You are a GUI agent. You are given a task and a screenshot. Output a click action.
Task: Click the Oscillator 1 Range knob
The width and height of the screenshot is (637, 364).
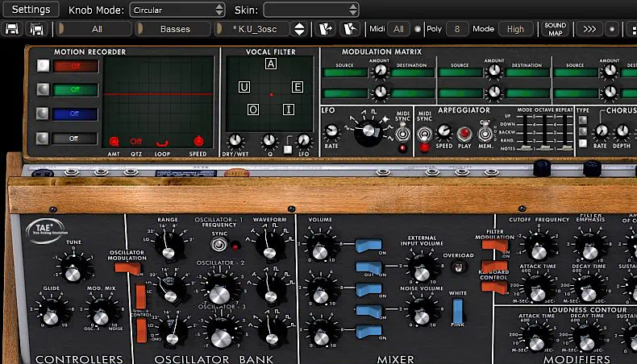point(168,246)
